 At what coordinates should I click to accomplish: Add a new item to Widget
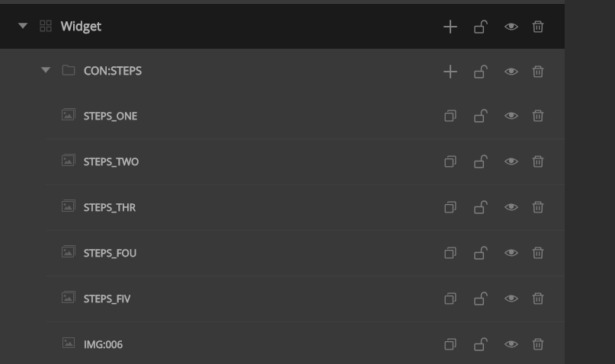(x=450, y=27)
